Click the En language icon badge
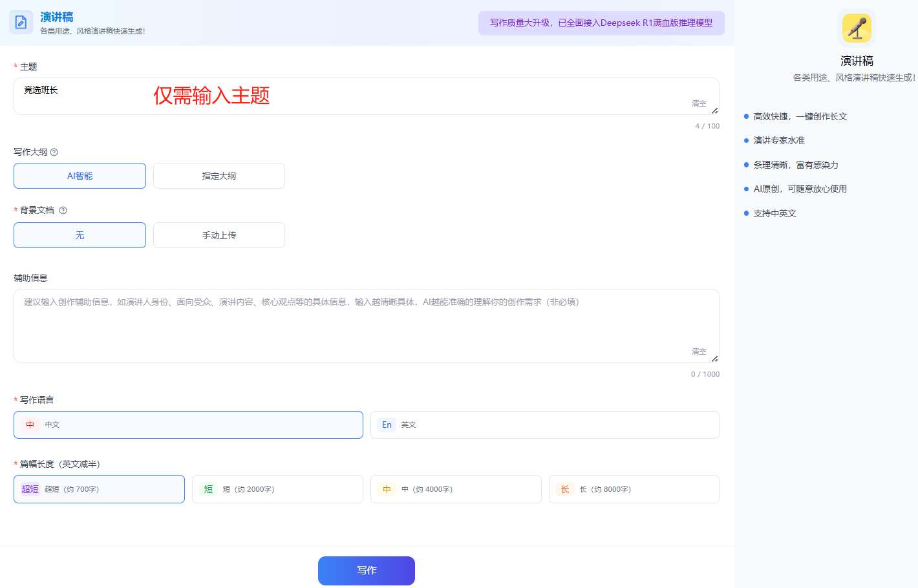 [386, 425]
